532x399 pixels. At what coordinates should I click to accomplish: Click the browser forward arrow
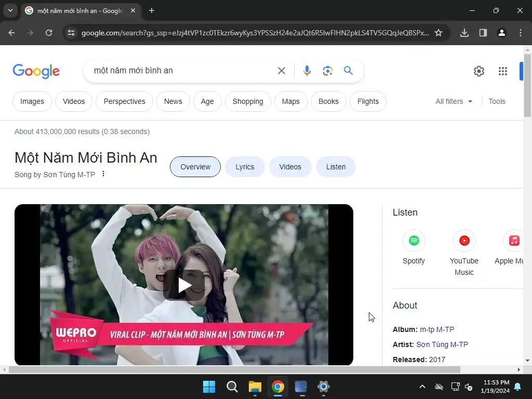click(x=30, y=33)
